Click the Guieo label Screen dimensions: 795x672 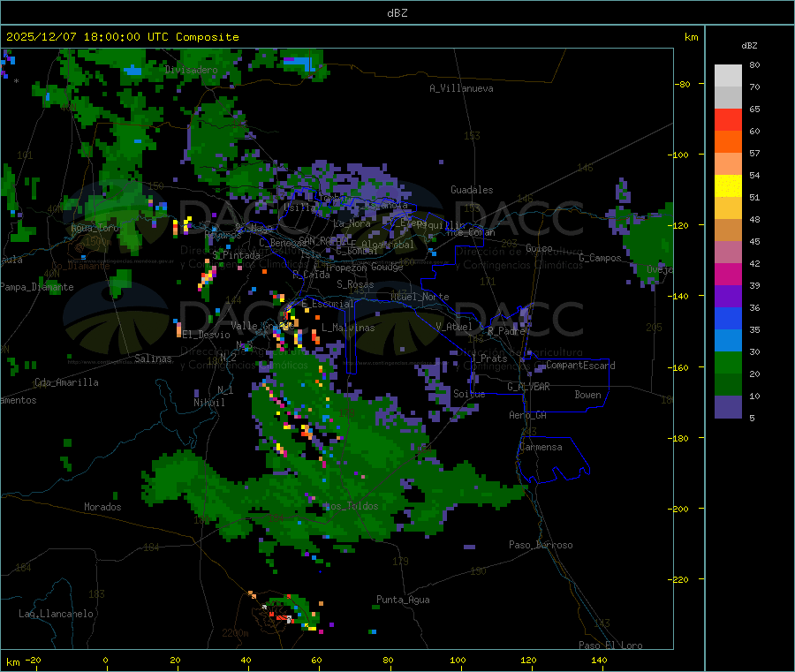pyautogui.click(x=539, y=249)
